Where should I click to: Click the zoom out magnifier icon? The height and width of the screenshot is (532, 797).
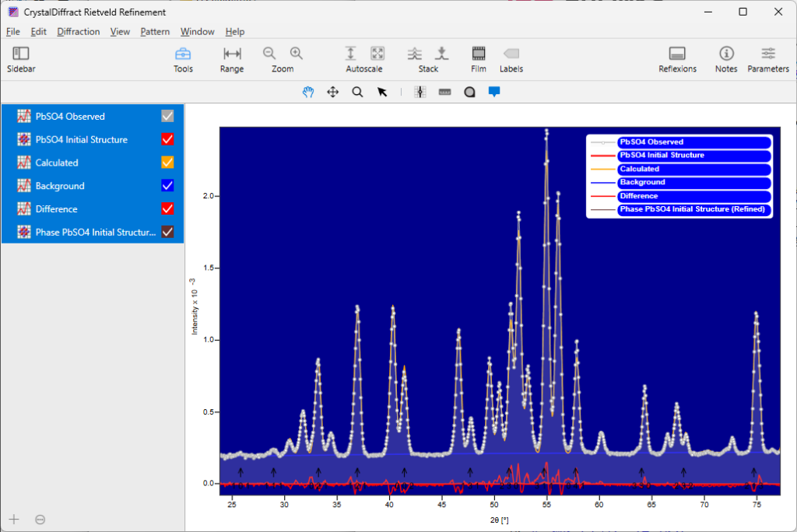pos(269,53)
